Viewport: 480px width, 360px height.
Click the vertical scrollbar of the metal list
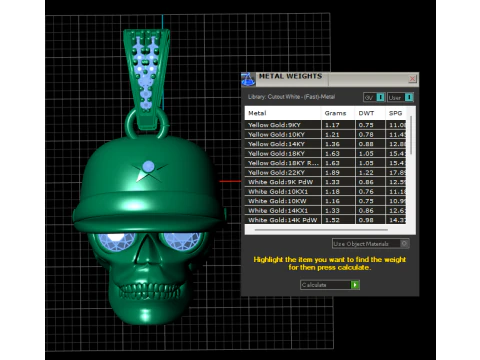411,135
